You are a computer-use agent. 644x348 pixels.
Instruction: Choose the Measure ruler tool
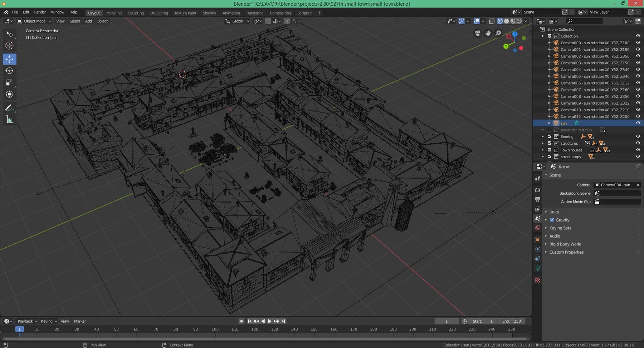click(x=10, y=120)
